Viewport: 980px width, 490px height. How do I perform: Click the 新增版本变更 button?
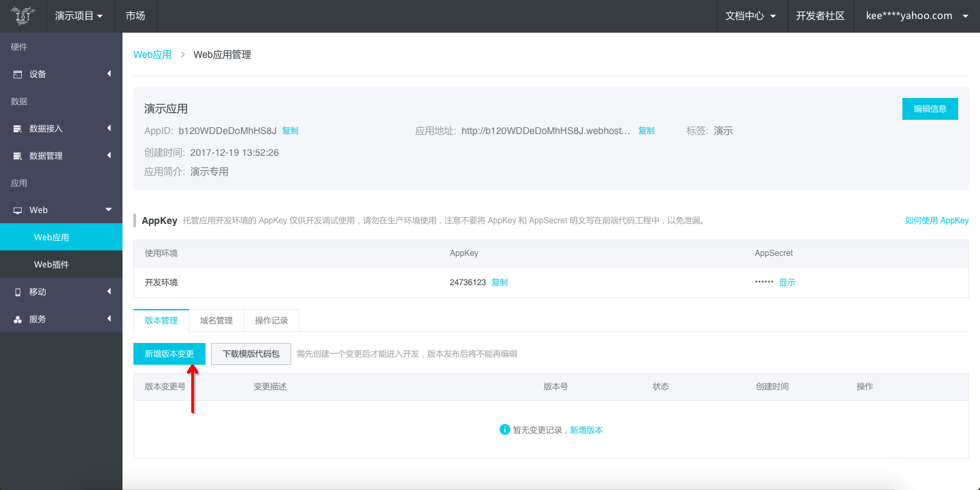(169, 354)
